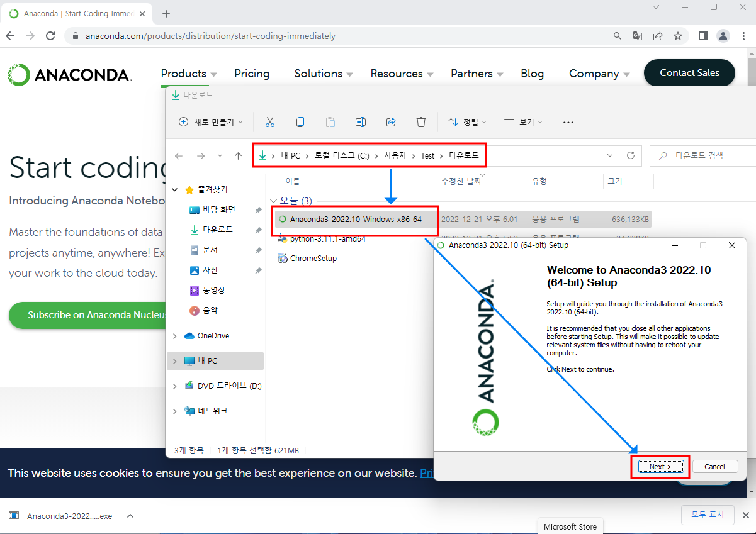This screenshot has width=756, height=534.
Task: Expand the OneDrive tree node
Action: (x=175, y=336)
